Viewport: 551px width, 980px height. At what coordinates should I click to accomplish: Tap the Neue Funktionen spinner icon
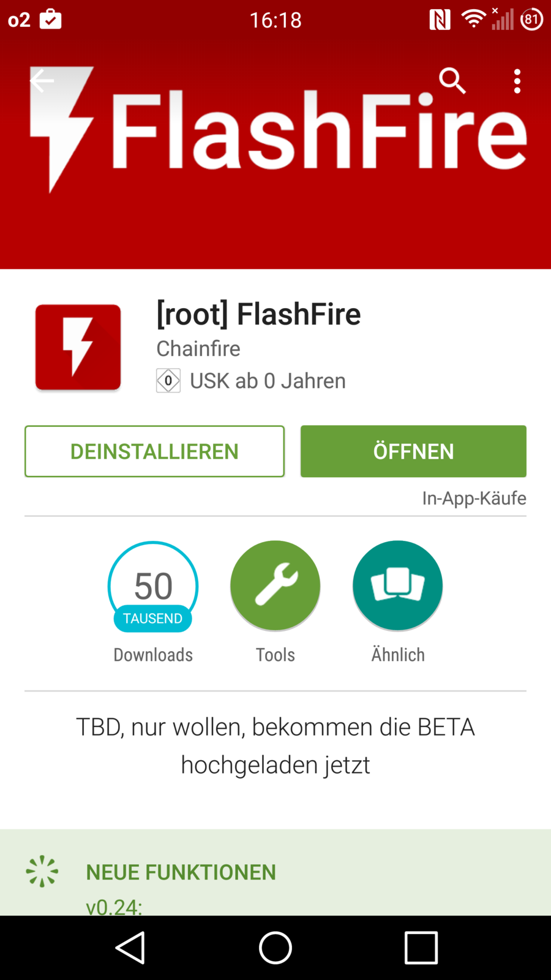point(42,871)
